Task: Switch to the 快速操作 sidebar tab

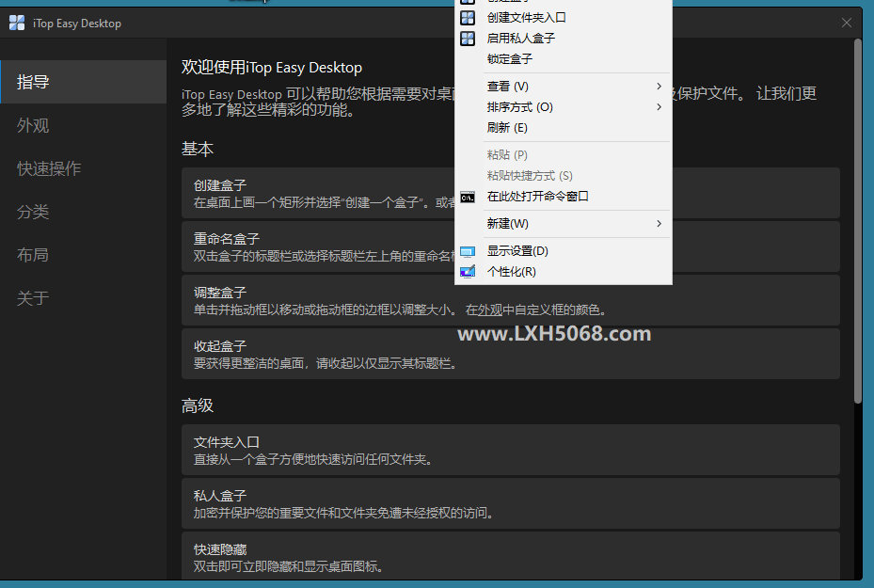Action: click(x=84, y=168)
